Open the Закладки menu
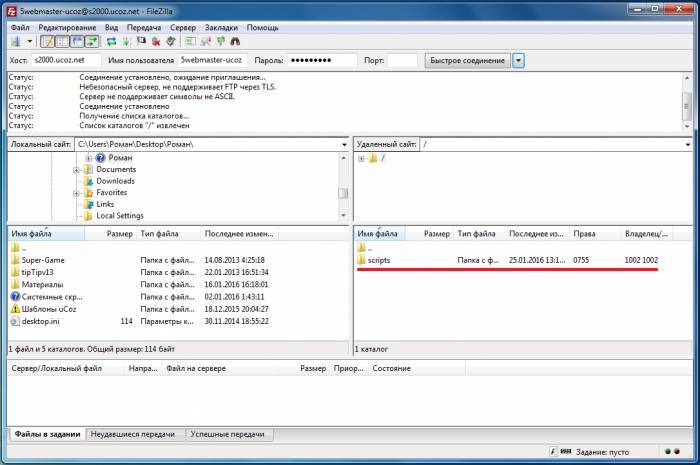 (221, 28)
